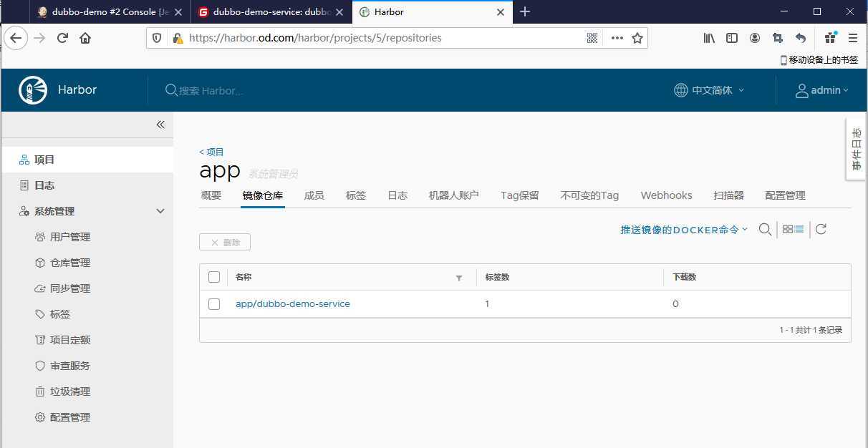Viewport: 868px width, 448px height.
Task: Switch to the 标签 project tab
Action: coord(356,195)
